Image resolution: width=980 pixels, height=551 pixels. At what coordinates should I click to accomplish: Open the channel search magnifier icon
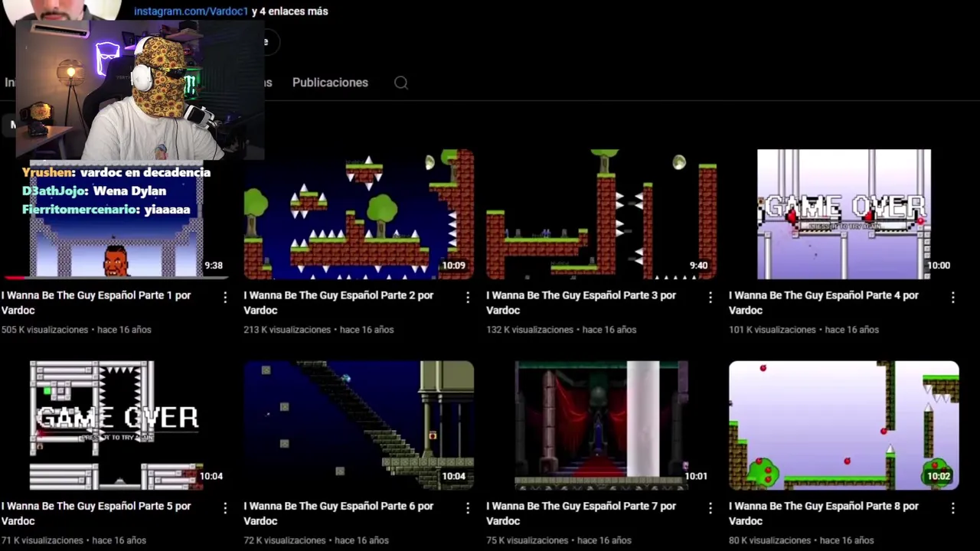pyautogui.click(x=401, y=83)
